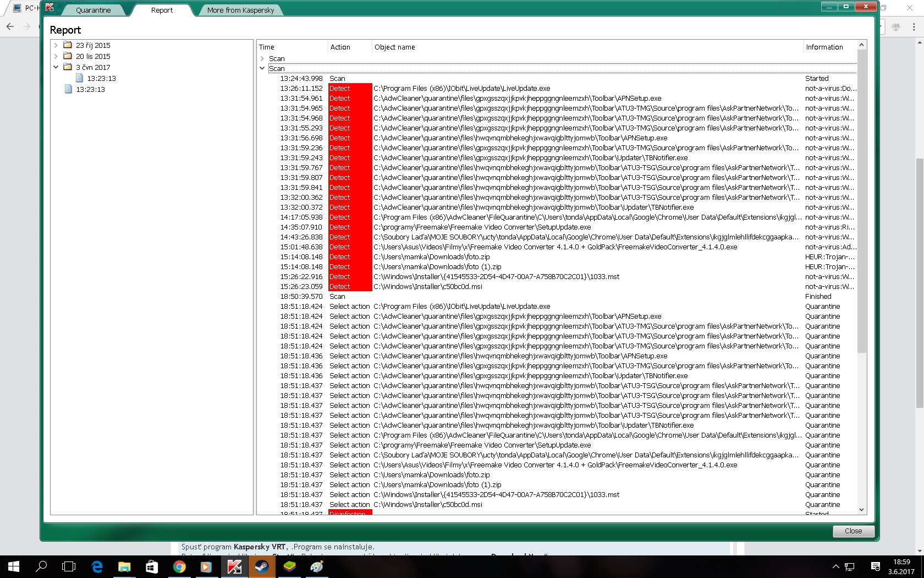Click the report list's scroll-down arrow
Screen dimensions: 924x578
point(862,510)
